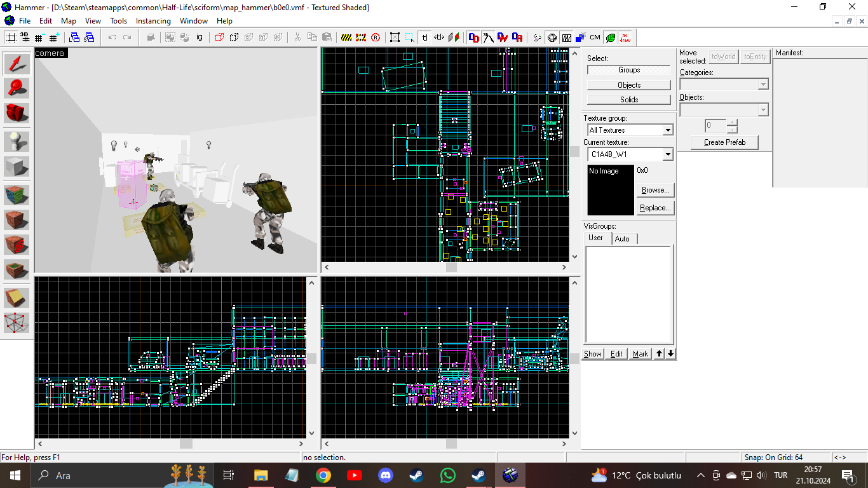This screenshot has height=488, width=868.
Task: Click the Copy icon
Action: point(312,37)
